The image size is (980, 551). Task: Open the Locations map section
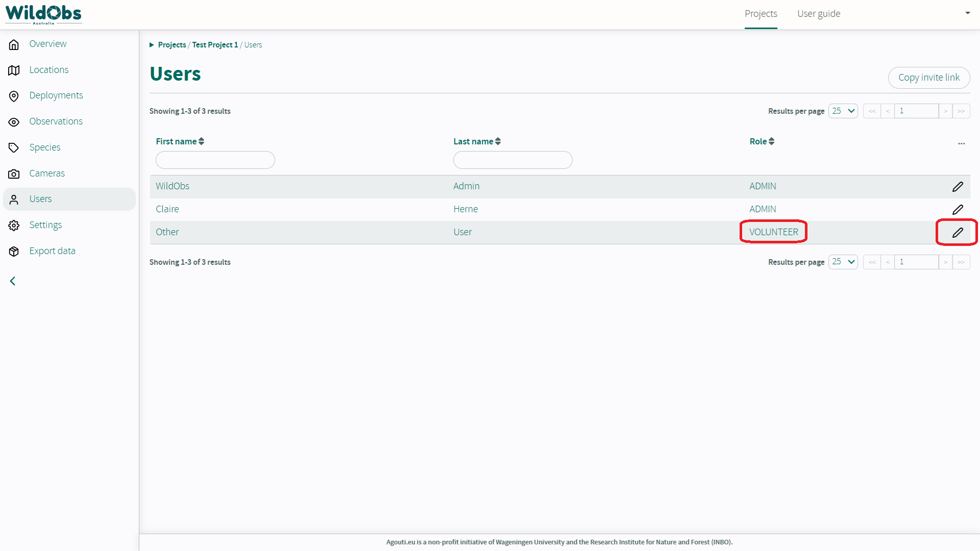pos(49,70)
